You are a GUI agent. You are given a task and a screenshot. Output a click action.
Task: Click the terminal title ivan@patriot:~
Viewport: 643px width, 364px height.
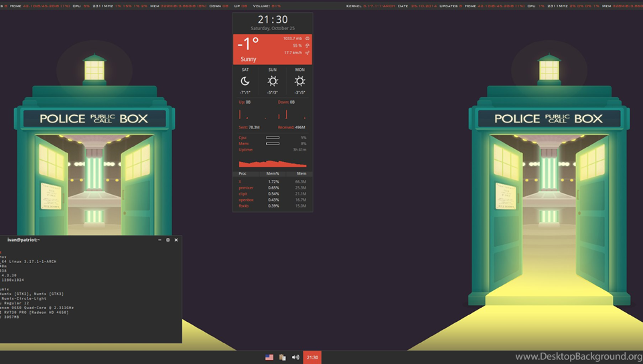click(24, 240)
